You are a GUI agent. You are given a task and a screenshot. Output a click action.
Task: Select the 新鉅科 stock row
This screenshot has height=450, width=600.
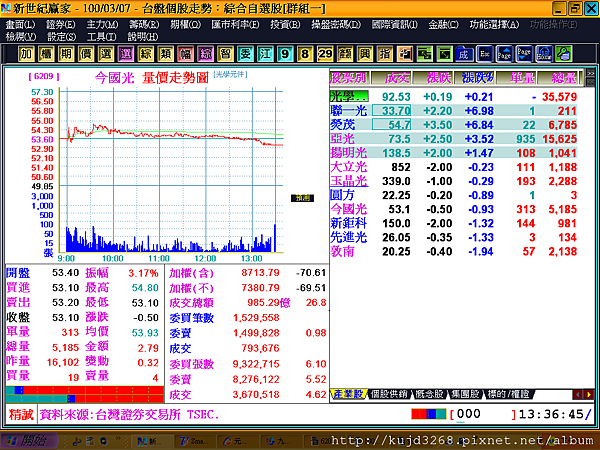point(453,223)
